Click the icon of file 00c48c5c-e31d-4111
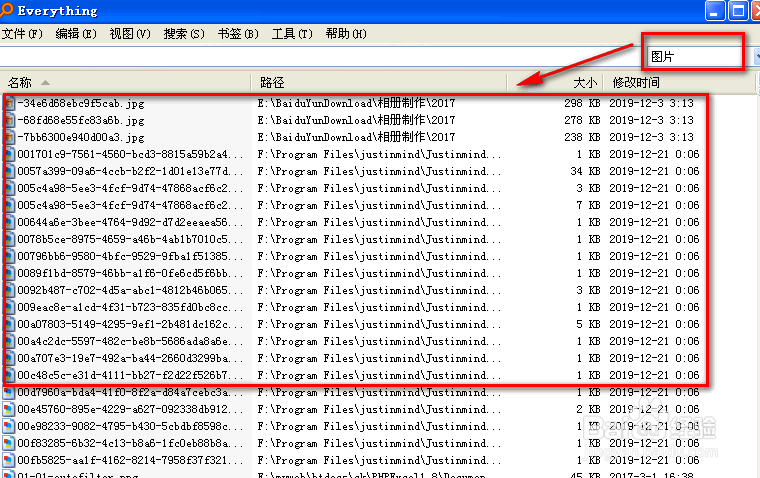Viewport: 760px width, 478px height. (x=9, y=375)
